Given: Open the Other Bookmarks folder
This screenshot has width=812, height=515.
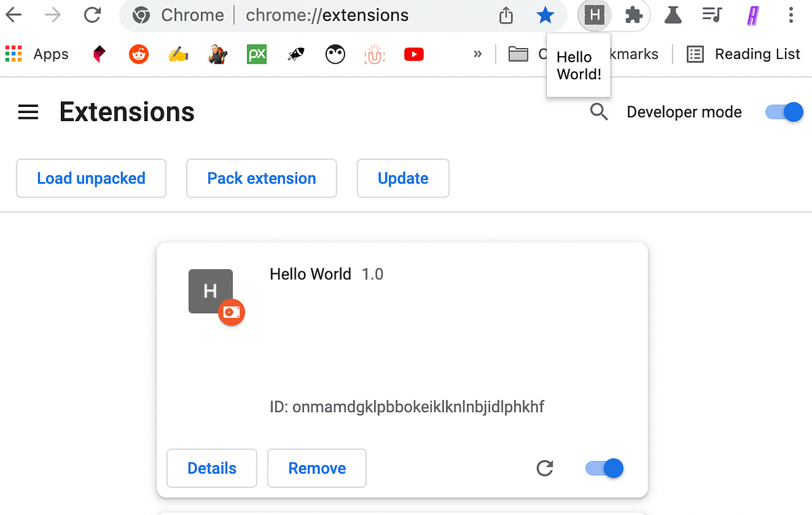Looking at the screenshot, I should 518,54.
